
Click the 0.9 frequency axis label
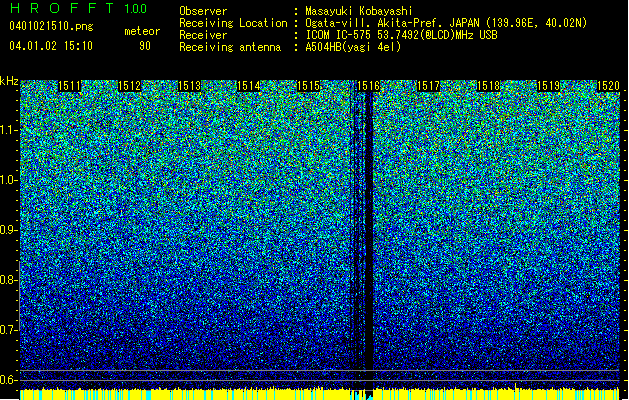(9, 230)
